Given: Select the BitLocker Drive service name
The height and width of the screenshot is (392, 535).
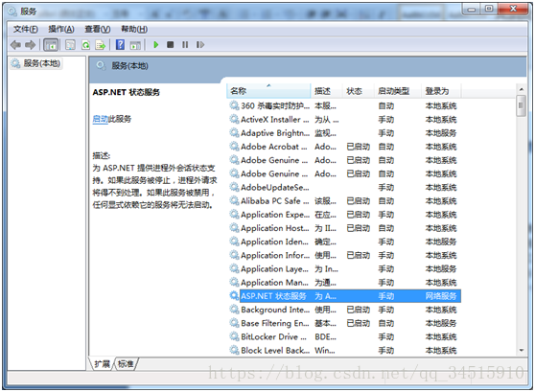Looking at the screenshot, I should point(273,336).
